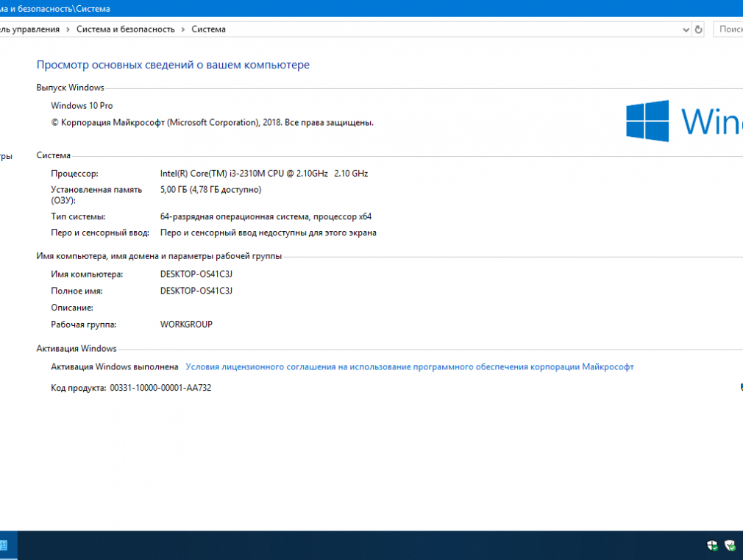The image size is (743, 560).
Task: Open the checkmark shield tray icon
Action: click(730, 545)
